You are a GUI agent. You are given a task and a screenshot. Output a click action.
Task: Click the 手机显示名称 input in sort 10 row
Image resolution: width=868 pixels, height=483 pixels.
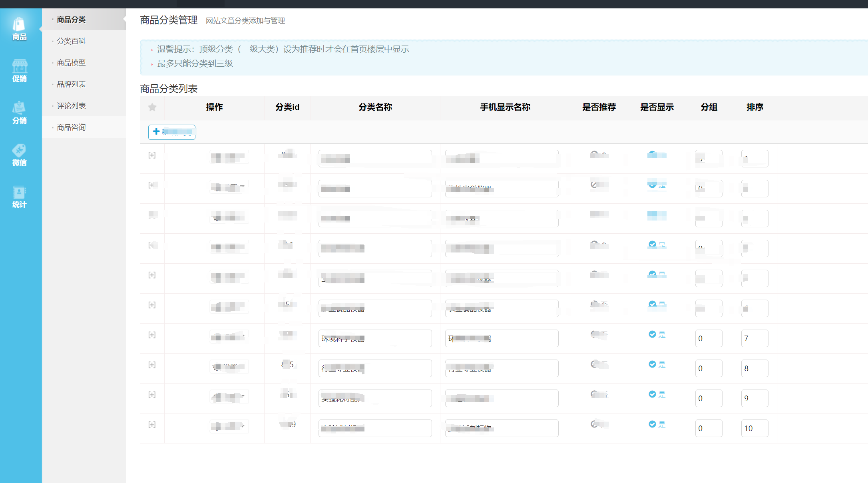tap(502, 428)
